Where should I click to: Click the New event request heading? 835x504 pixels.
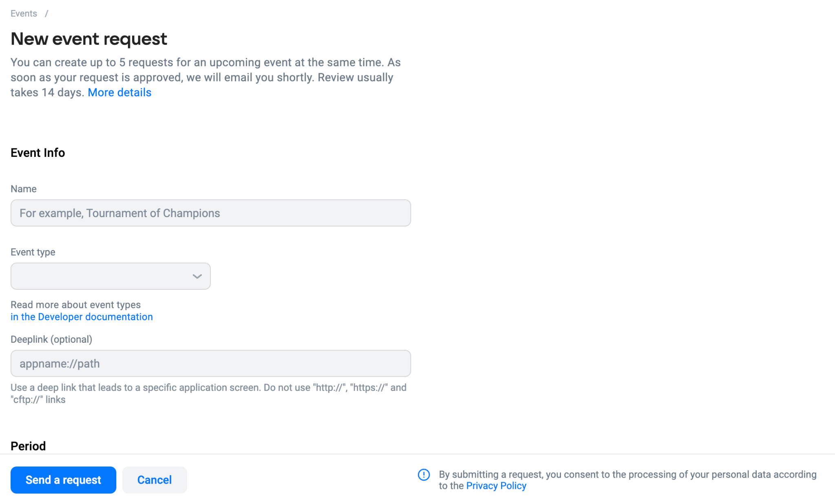pyautogui.click(x=89, y=39)
